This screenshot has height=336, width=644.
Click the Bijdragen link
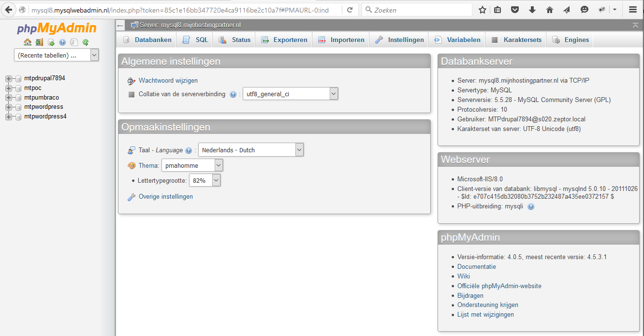[470, 296]
